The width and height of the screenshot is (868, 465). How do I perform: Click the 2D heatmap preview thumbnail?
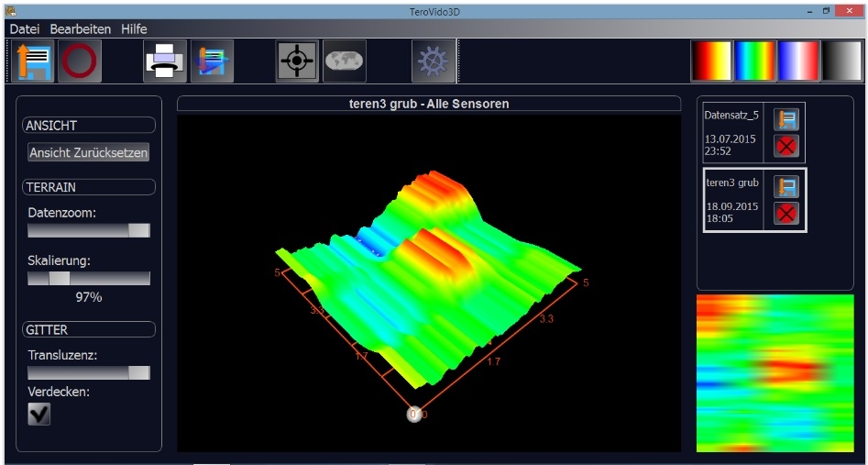pyautogui.click(x=775, y=372)
